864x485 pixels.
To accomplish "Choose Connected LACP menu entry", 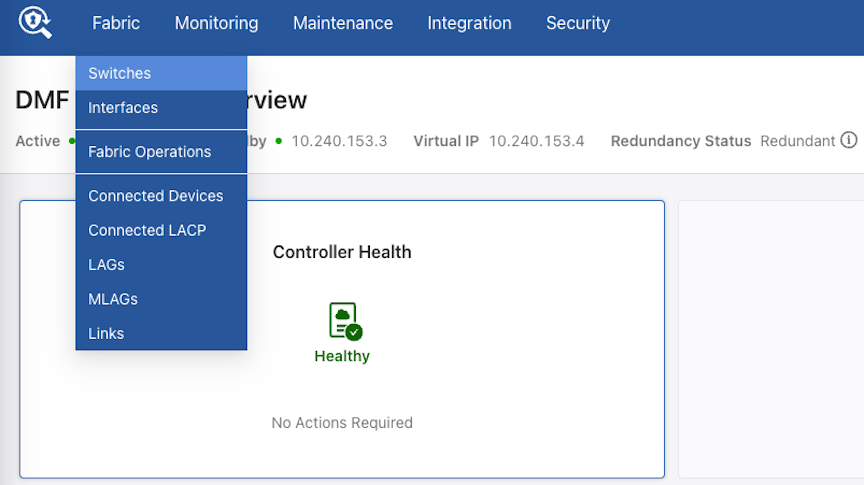I will pos(161,230).
